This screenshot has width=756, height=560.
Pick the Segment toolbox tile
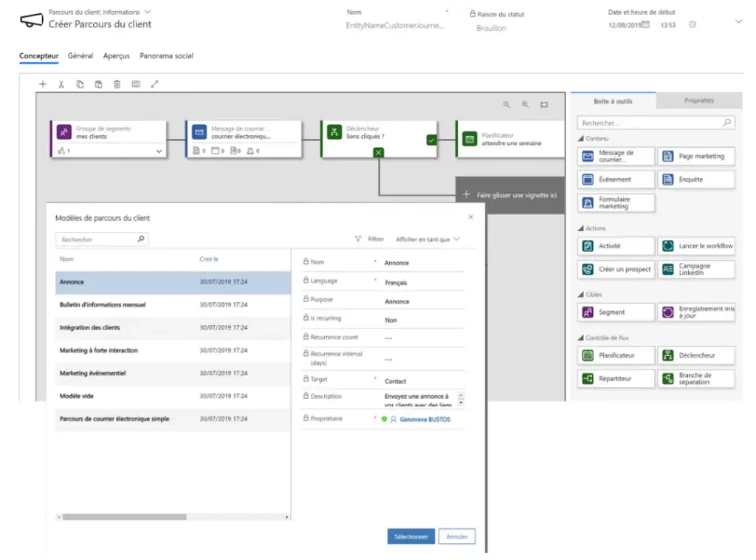pyautogui.click(x=616, y=312)
